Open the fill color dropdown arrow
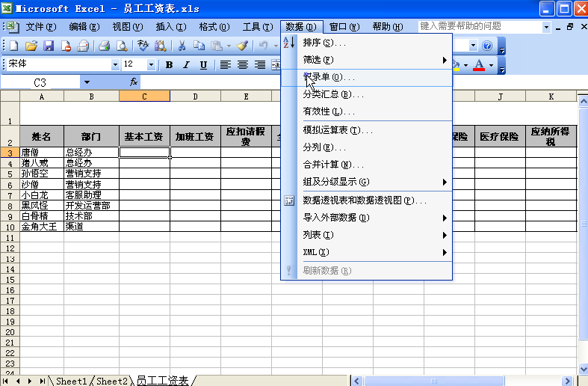 click(465, 65)
